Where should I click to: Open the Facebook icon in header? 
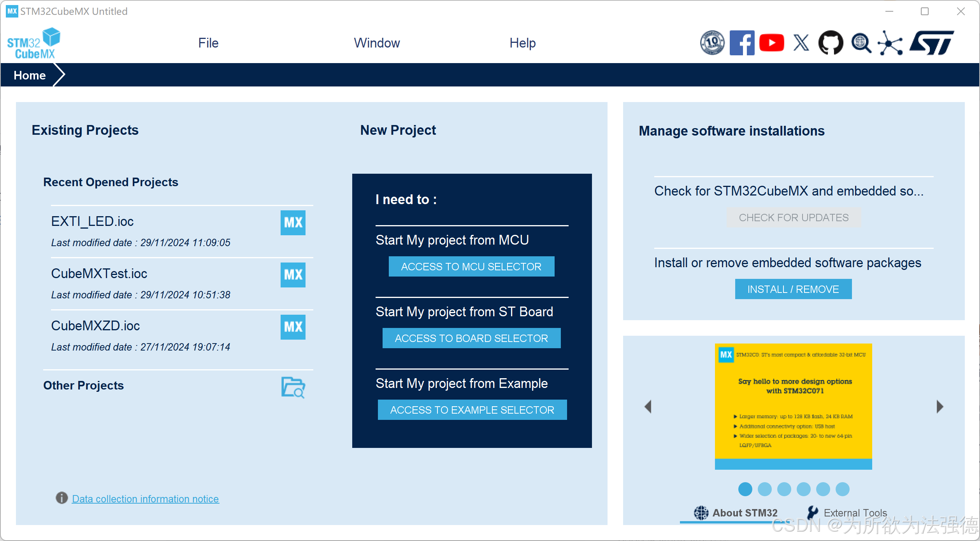click(742, 42)
